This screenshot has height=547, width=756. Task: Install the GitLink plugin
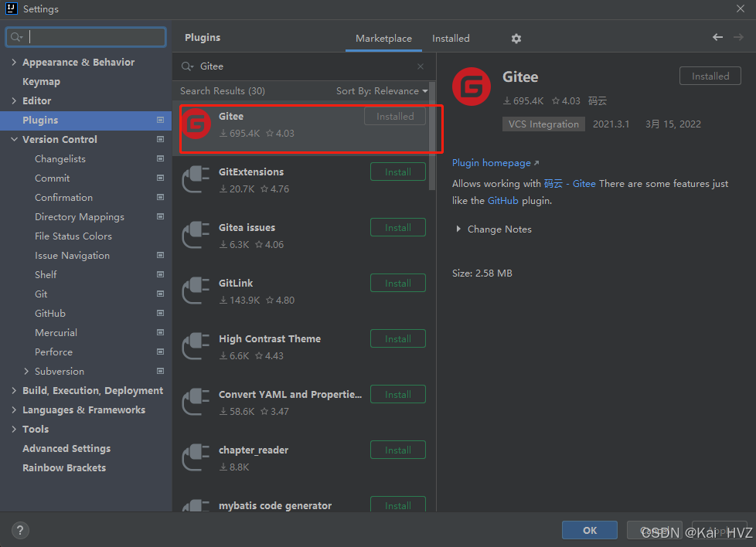coord(398,284)
